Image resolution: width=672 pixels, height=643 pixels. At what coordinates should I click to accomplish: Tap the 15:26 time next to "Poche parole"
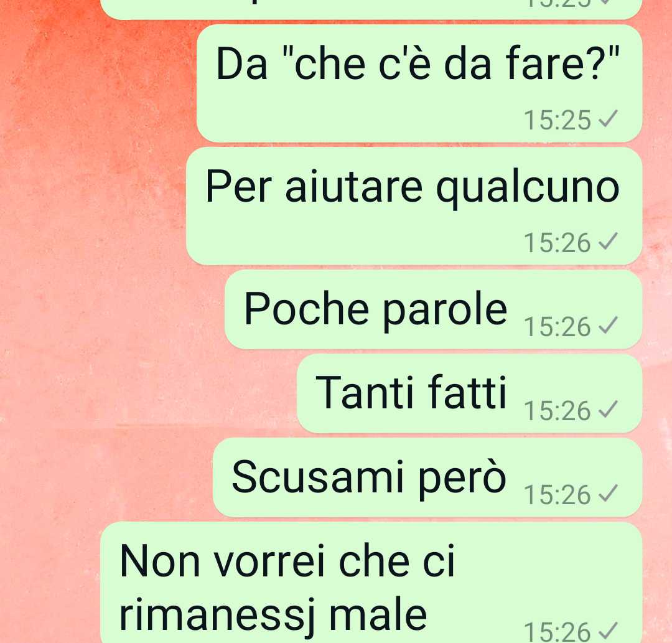(558, 327)
